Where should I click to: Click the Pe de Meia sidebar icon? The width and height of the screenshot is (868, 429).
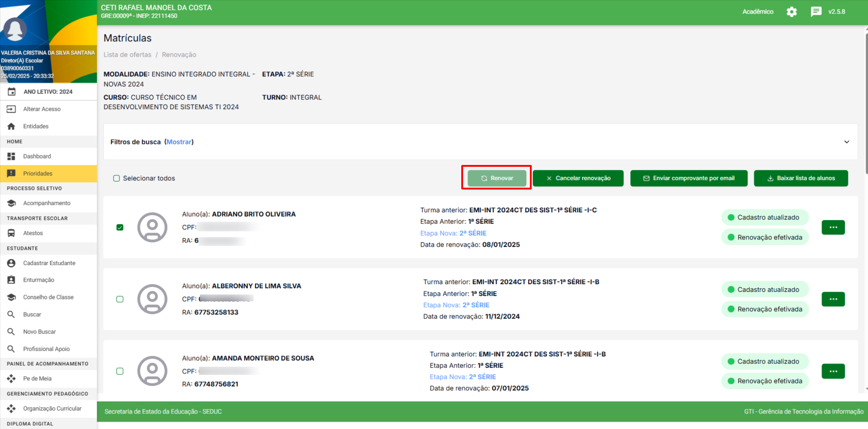click(x=11, y=379)
